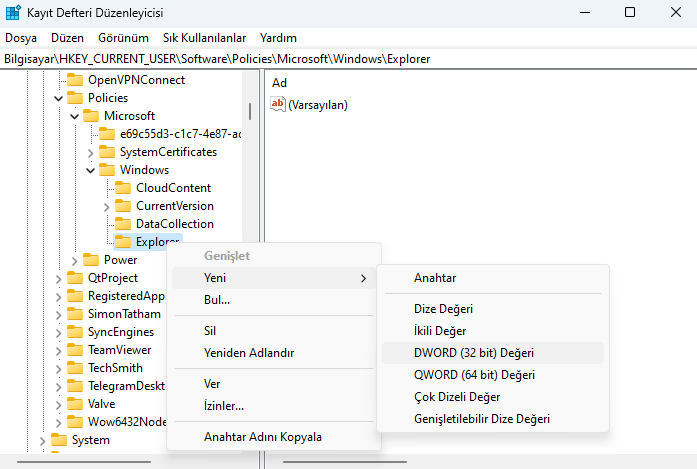Open the Sık Kullanılanlar menu
Image resolution: width=697 pixels, height=469 pixels.
(x=204, y=37)
